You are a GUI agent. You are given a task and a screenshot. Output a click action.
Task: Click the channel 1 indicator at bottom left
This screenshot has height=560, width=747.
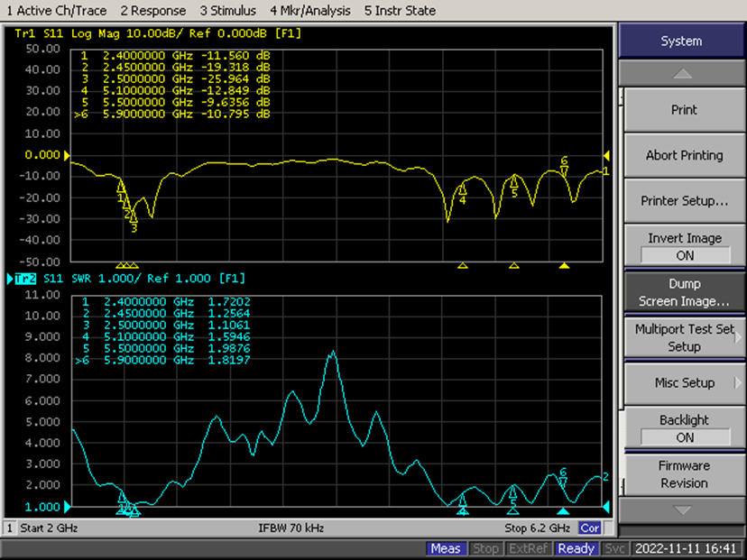[x=11, y=528]
